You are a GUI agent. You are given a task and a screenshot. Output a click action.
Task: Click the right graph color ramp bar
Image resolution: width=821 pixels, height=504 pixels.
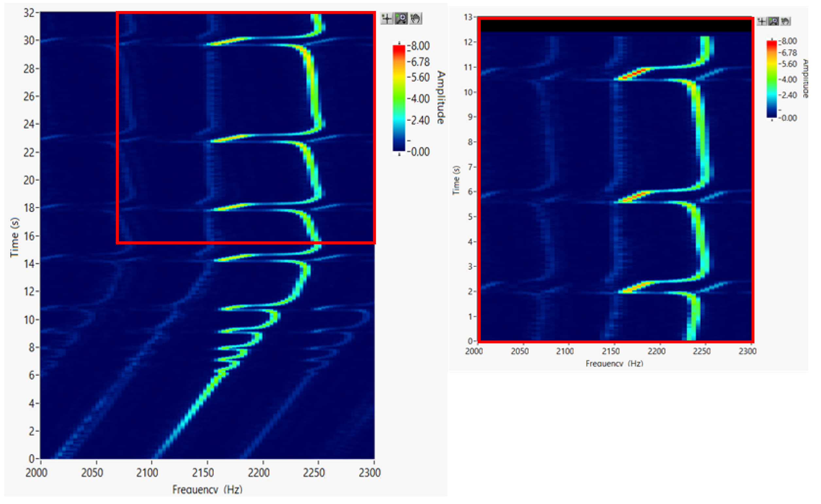[771, 79]
